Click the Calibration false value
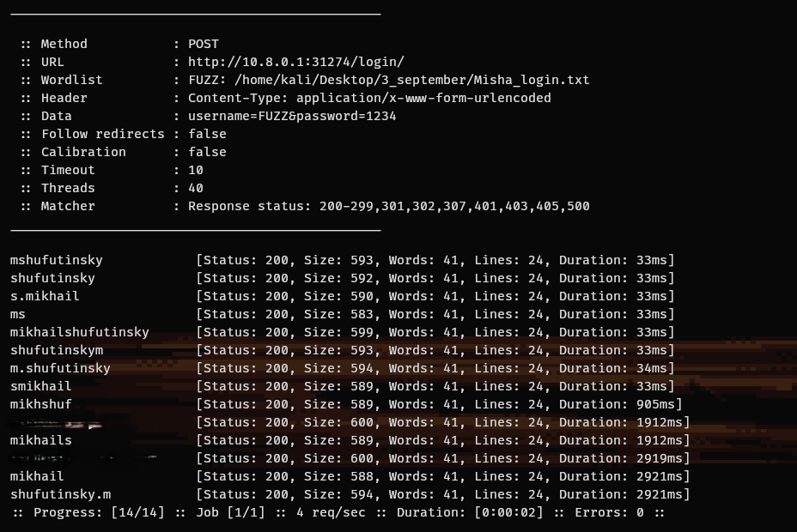 point(207,152)
